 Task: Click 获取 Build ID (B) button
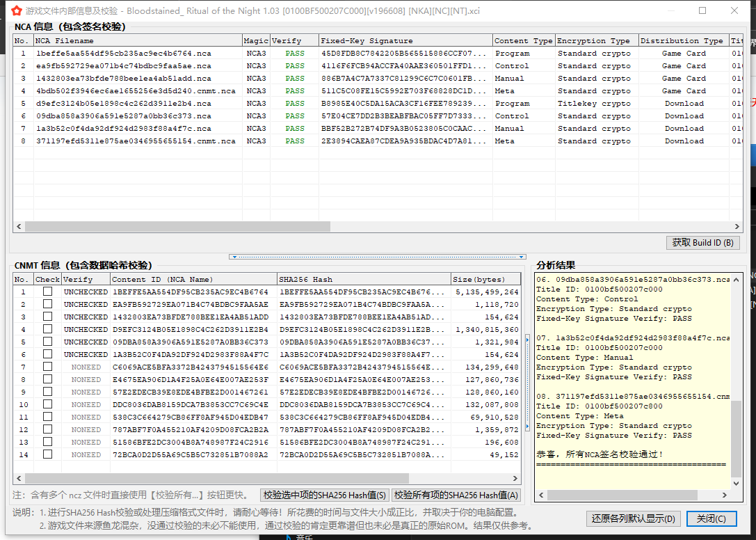click(x=702, y=243)
